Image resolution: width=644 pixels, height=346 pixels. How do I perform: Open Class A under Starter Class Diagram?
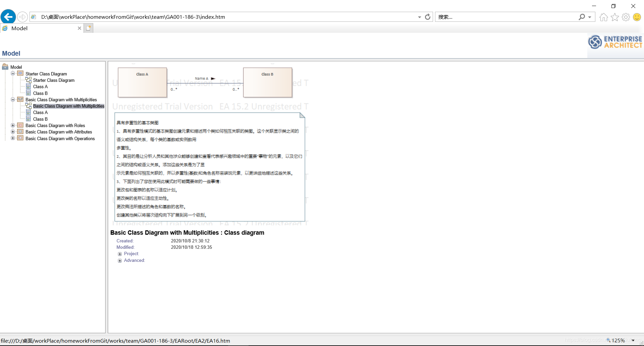[40, 86]
